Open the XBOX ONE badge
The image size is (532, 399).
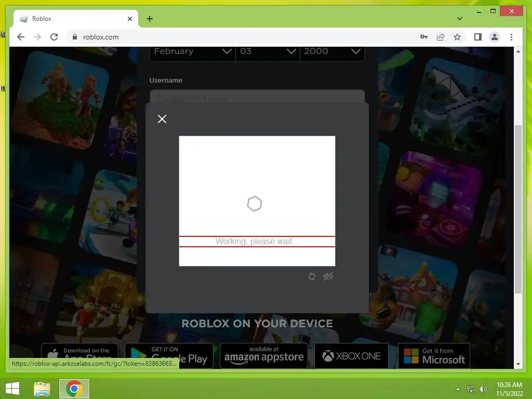pyautogui.click(x=351, y=355)
